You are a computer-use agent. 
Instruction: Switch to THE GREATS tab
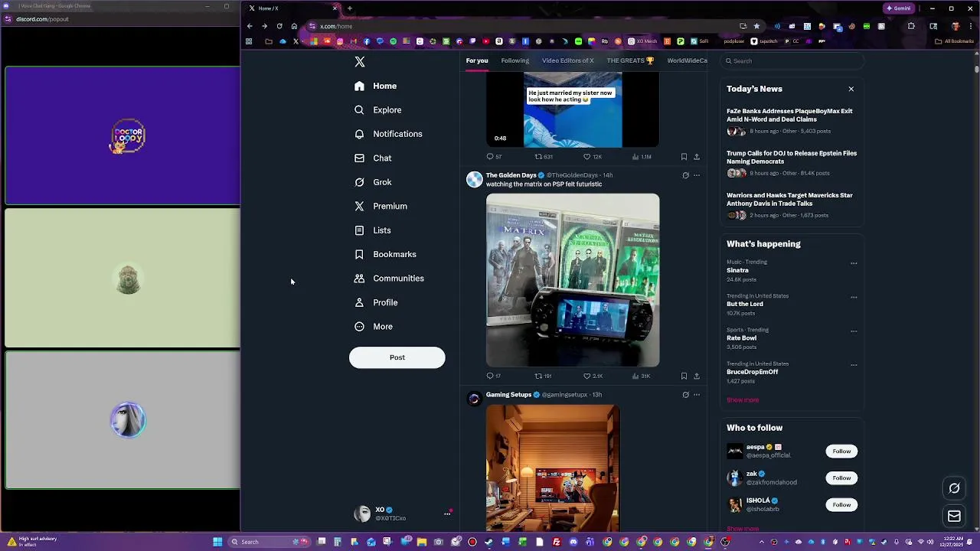(630, 60)
